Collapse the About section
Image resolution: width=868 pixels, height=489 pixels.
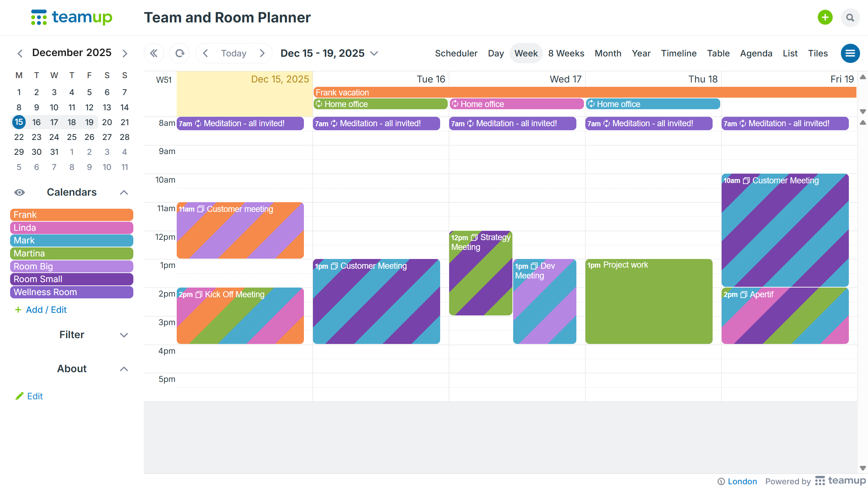[124, 369]
